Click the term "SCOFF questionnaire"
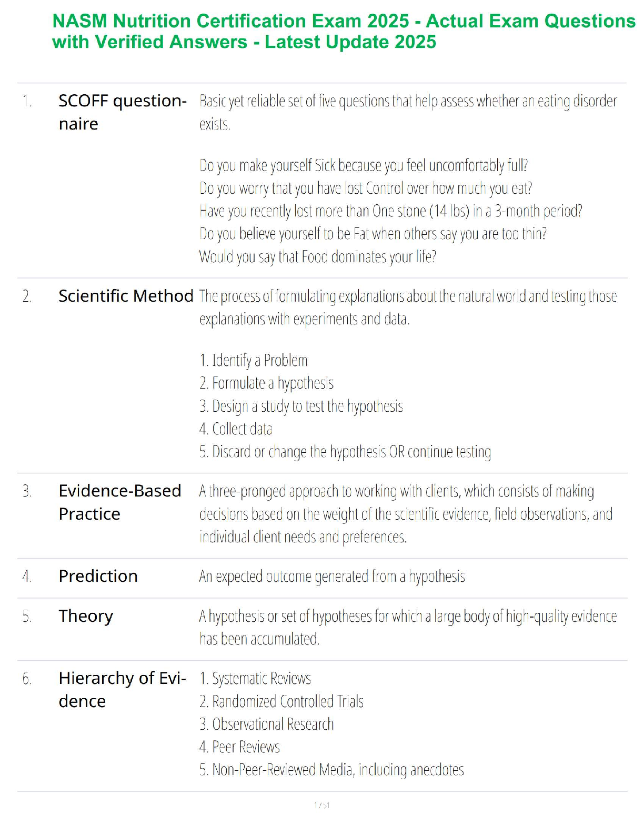The height and width of the screenshot is (834, 644). pos(122,112)
